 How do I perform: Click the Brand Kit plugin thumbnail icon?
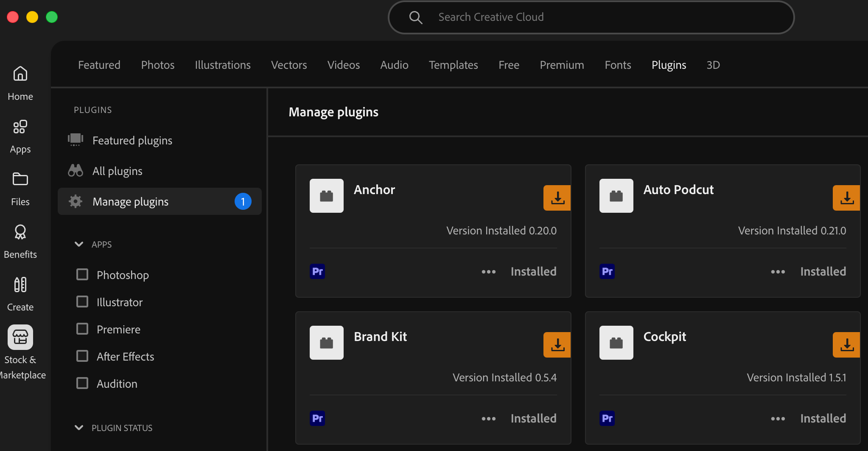(x=327, y=343)
